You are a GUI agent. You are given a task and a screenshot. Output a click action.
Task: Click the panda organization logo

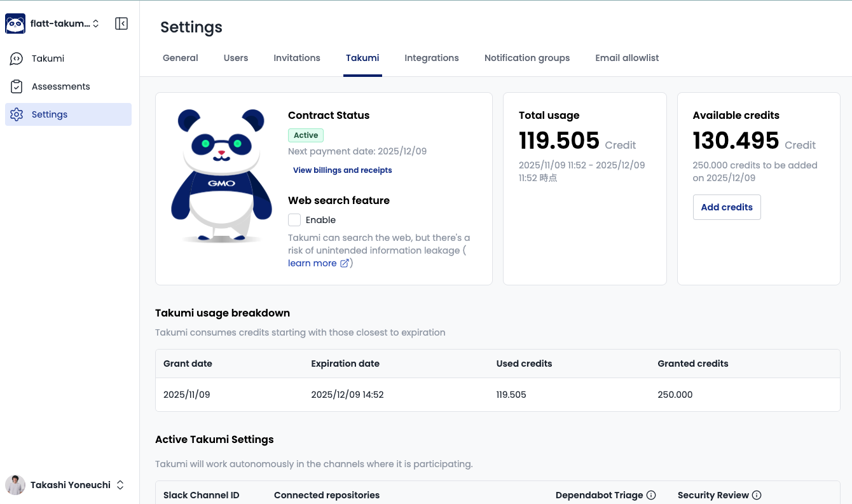[15, 24]
